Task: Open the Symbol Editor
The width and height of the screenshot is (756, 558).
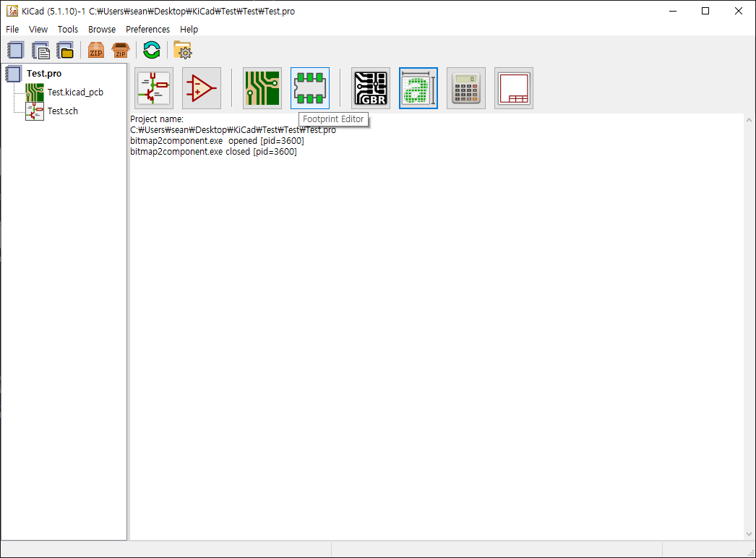Action: [x=202, y=88]
